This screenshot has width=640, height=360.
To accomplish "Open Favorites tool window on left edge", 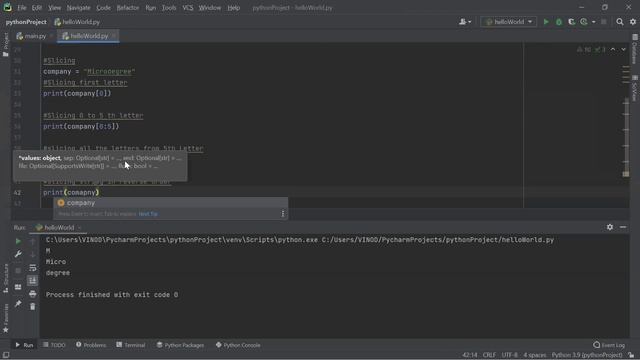I will [x=5, y=318].
